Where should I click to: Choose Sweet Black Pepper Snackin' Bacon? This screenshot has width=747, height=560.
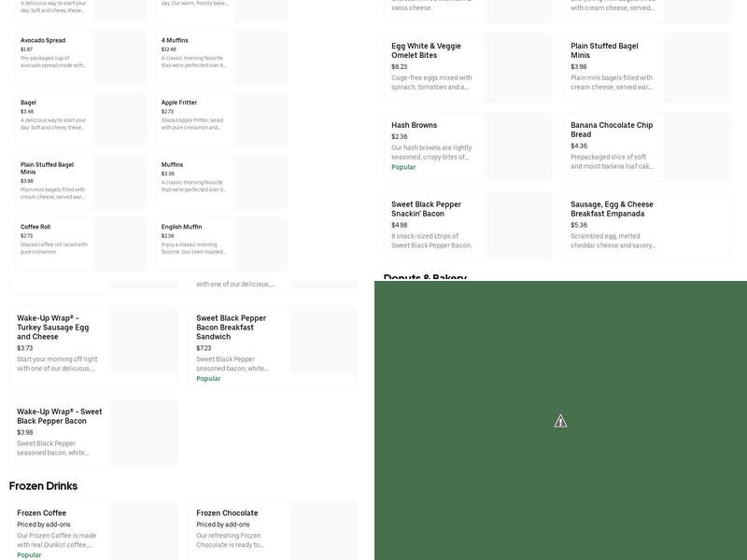point(426,209)
